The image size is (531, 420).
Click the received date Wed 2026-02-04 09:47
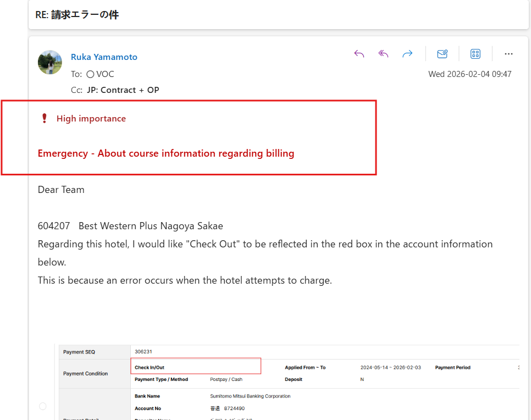pos(469,74)
